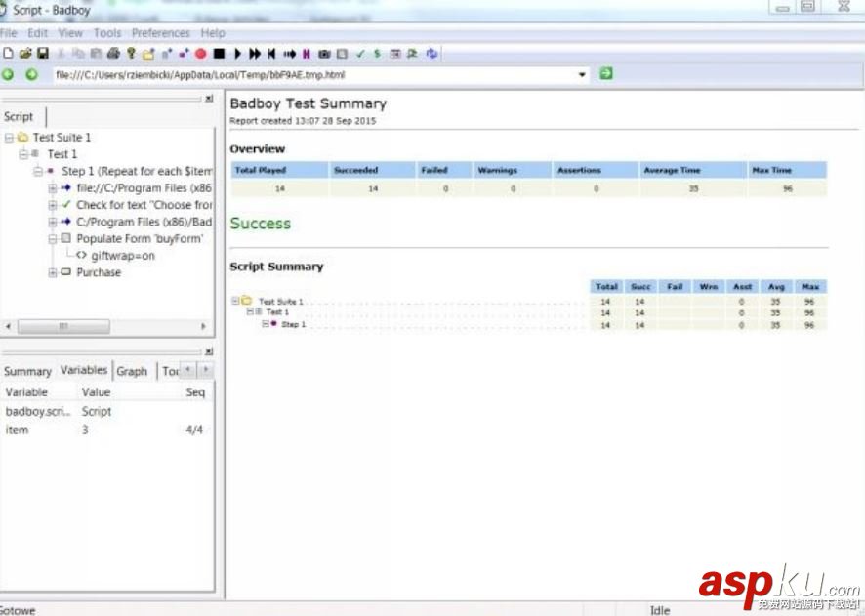The width and height of the screenshot is (865, 616).
Task: Open the Tools menu
Action: (107, 33)
